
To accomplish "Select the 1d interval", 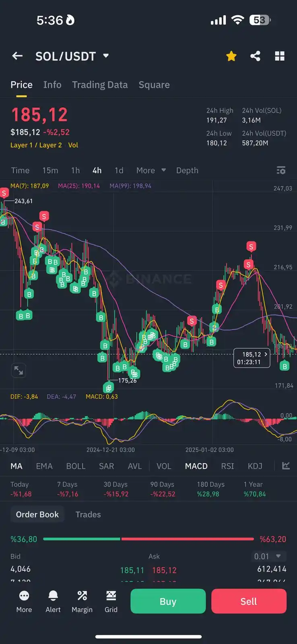I will point(119,170).
